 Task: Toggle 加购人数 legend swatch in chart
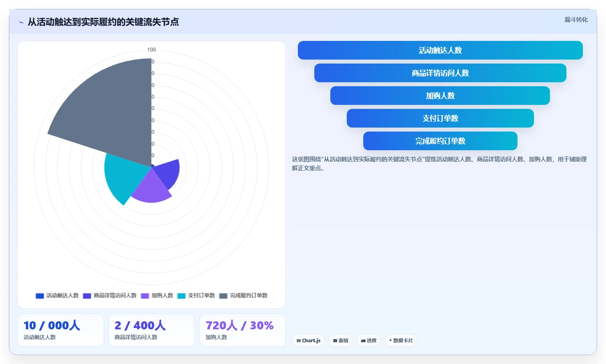(x=145, y=296)
